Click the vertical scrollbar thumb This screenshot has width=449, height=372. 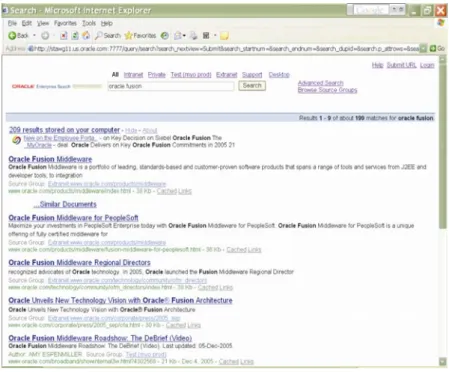coord(443,146)
